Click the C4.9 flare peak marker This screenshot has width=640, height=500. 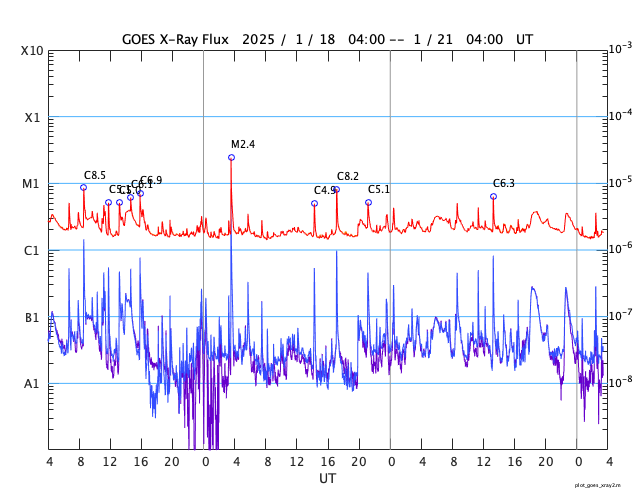tap(314, 203)
